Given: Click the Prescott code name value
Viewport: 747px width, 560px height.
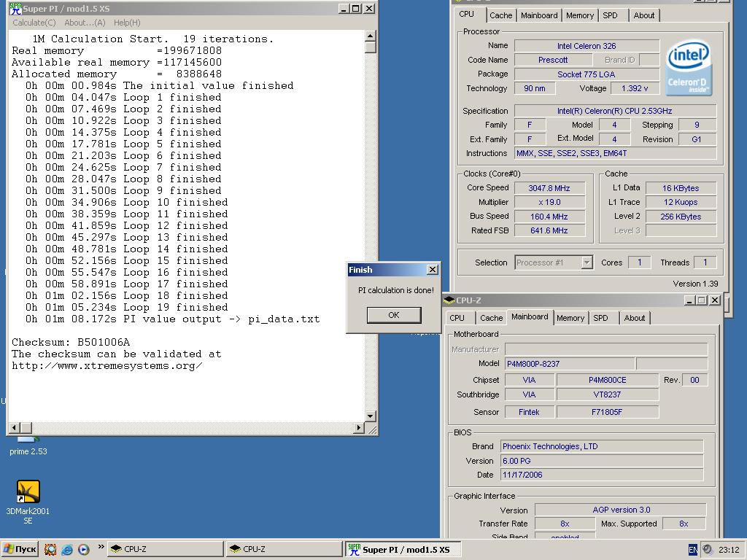Looking at the screenshot, I should pos(553,60).
